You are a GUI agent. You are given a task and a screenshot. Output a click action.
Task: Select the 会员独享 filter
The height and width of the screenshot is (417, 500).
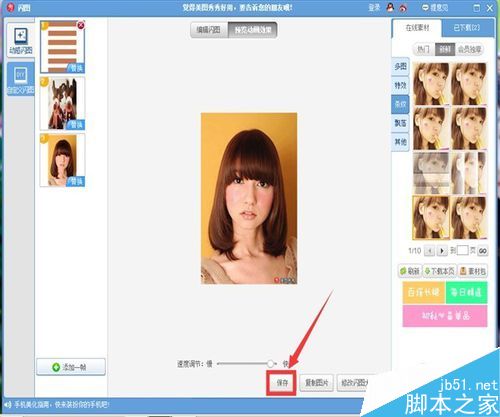[x=470, y=50]
